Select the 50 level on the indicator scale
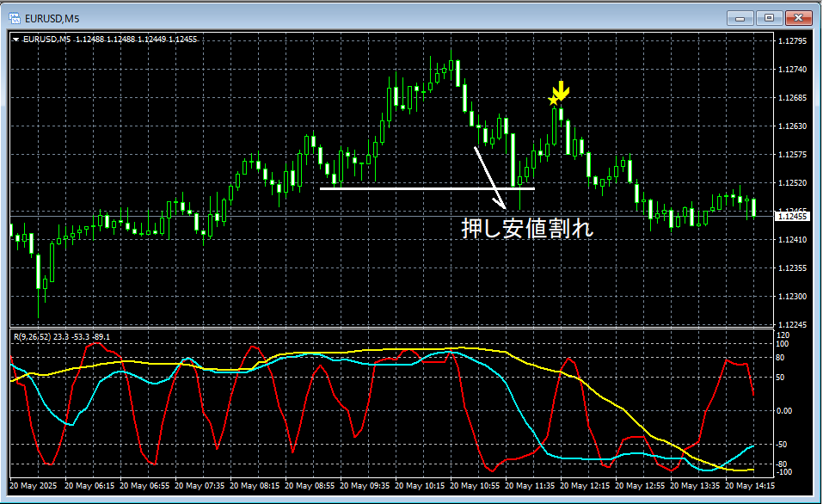 [x=782, y=378]
